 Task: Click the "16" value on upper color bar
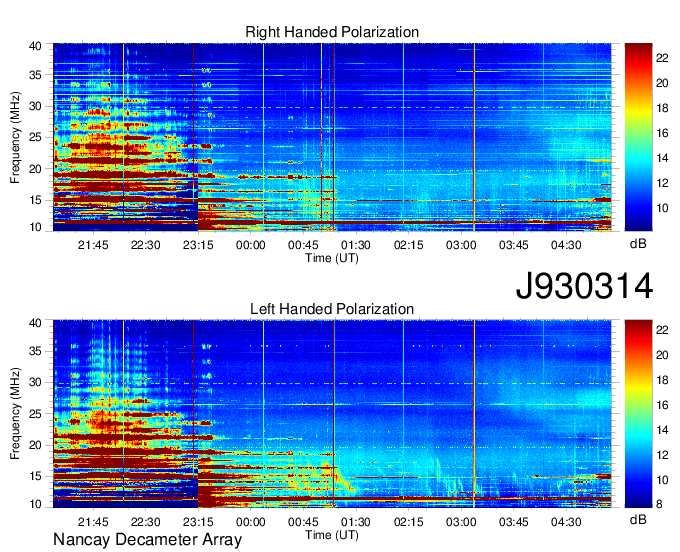(x=662, y=133)
